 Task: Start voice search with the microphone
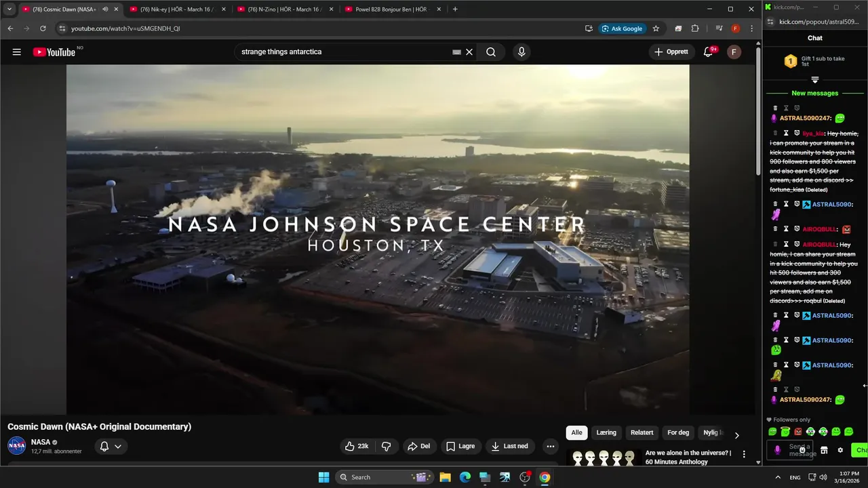(x=521, y=52)
